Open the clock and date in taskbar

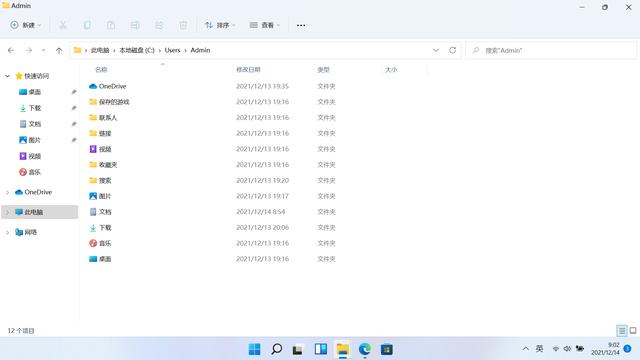coord(605,349)
